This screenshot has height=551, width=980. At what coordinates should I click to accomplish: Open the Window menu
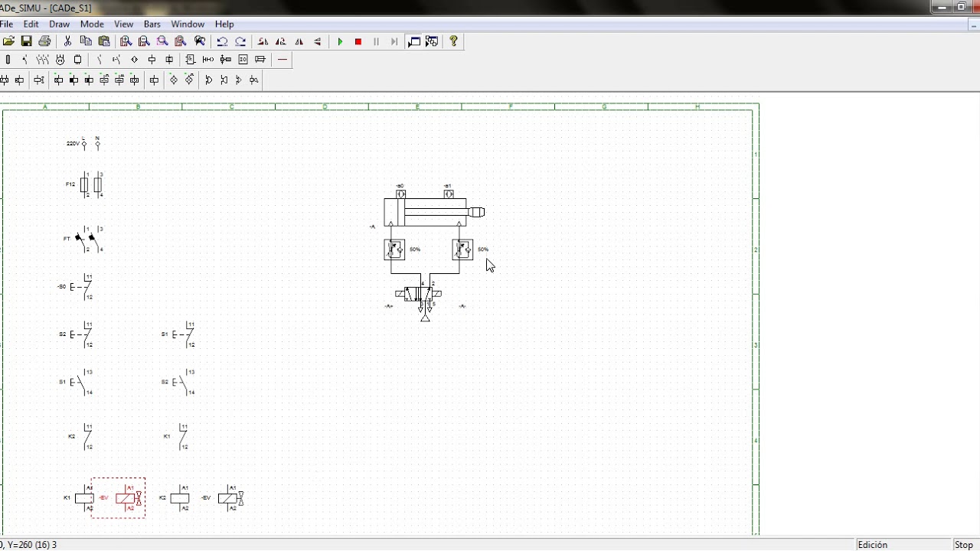tap(188, 24)
